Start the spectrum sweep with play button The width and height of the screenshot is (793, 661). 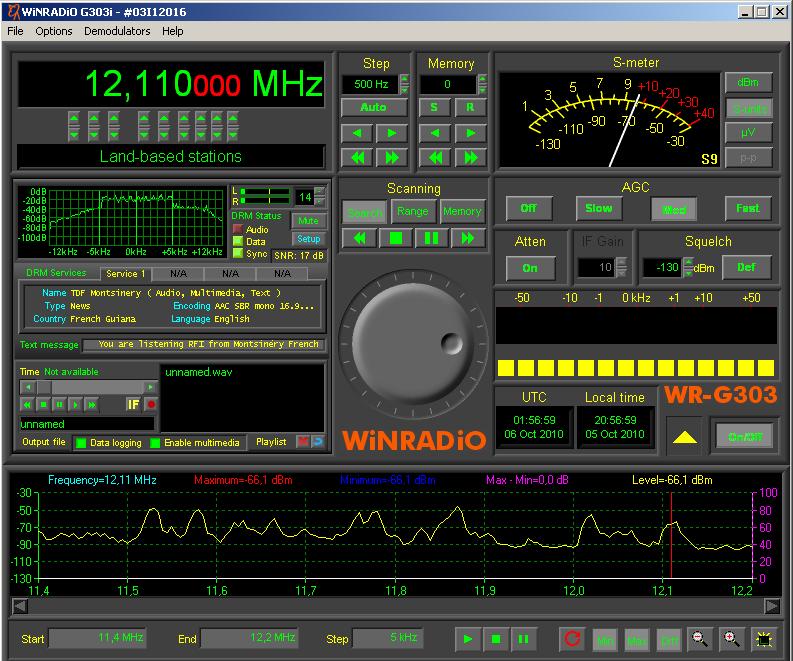[468, 639]
